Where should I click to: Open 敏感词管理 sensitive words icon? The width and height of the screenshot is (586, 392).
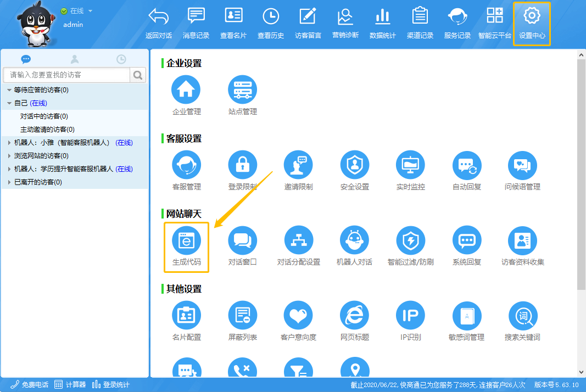pos(467,316)
